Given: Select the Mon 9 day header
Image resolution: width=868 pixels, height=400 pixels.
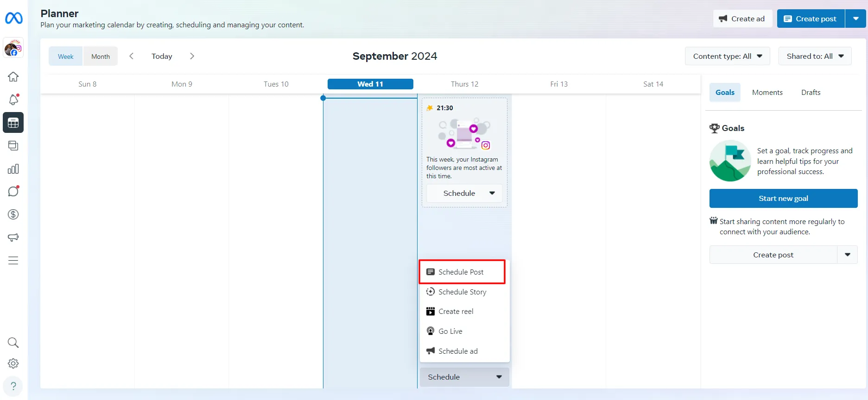Looking at the screenshot, I should coord(182,84).
